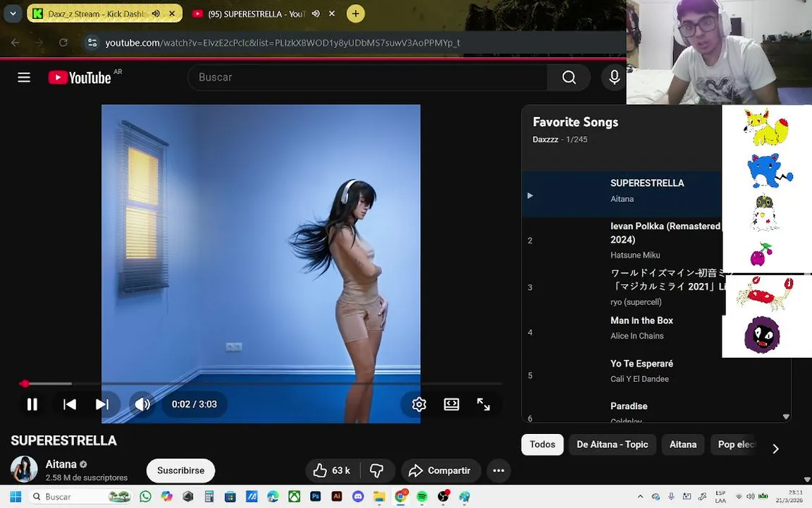Screen dimensions: 812x508
Task: Open the player settings gear
Action: pyautogui.click(x=419, y=404)
